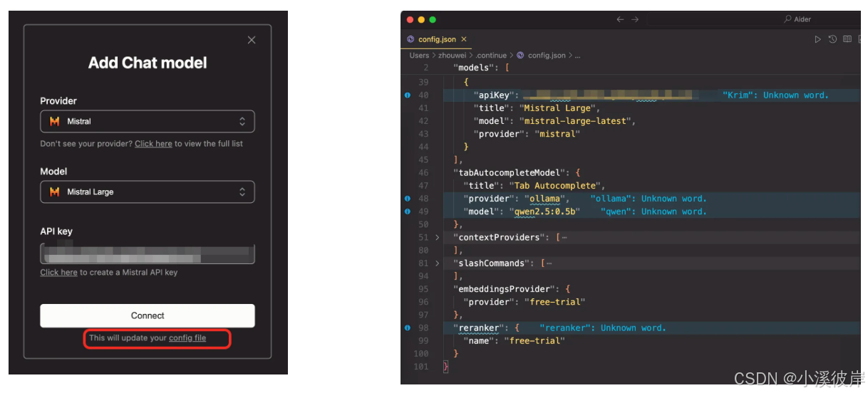The image size is (868, 393).
Task: Click the macOS green fullscreen window button
Action: point(433,19)
